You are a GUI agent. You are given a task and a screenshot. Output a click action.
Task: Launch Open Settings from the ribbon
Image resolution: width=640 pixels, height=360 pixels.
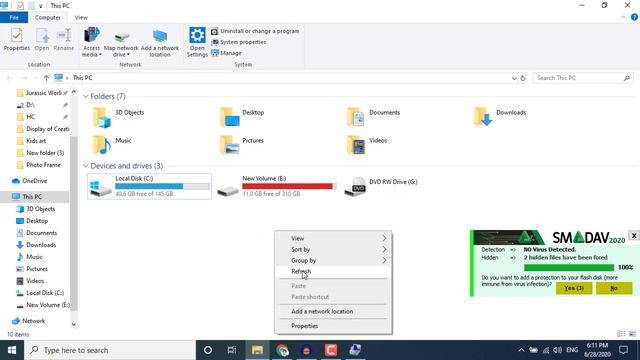coord(197,42)
